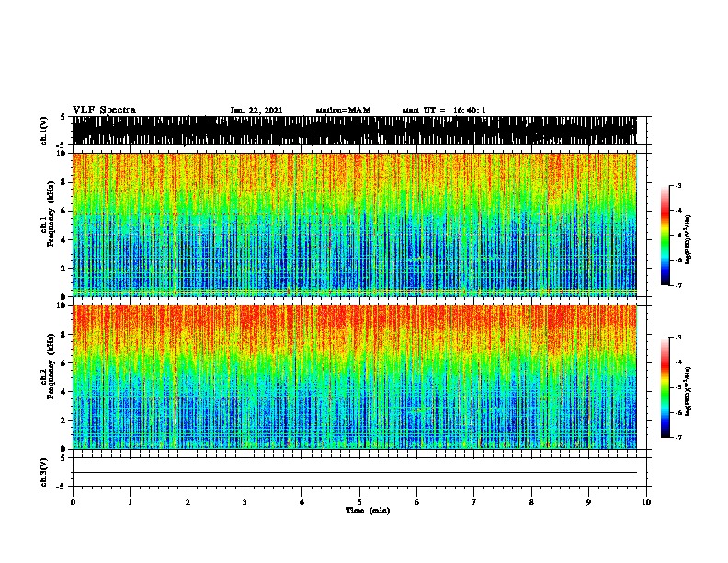Click the "ch.1(V)" axis label
728x563 pixels.
click(44, 131)
